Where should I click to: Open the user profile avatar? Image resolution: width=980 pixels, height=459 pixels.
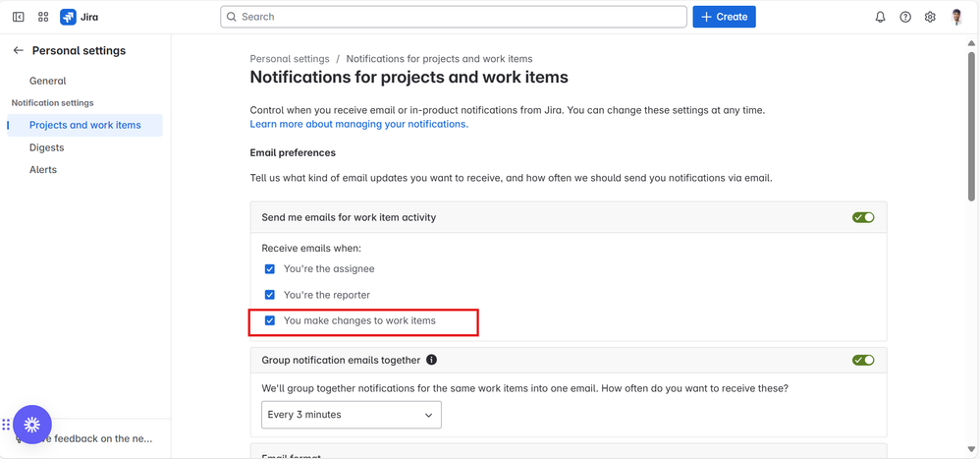pos(956,17)
